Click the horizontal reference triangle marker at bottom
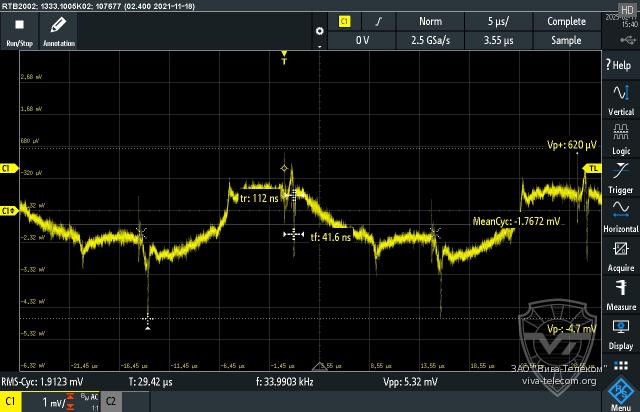The height and width of the screenshot is (412, 640). click(x=320, y=366)
